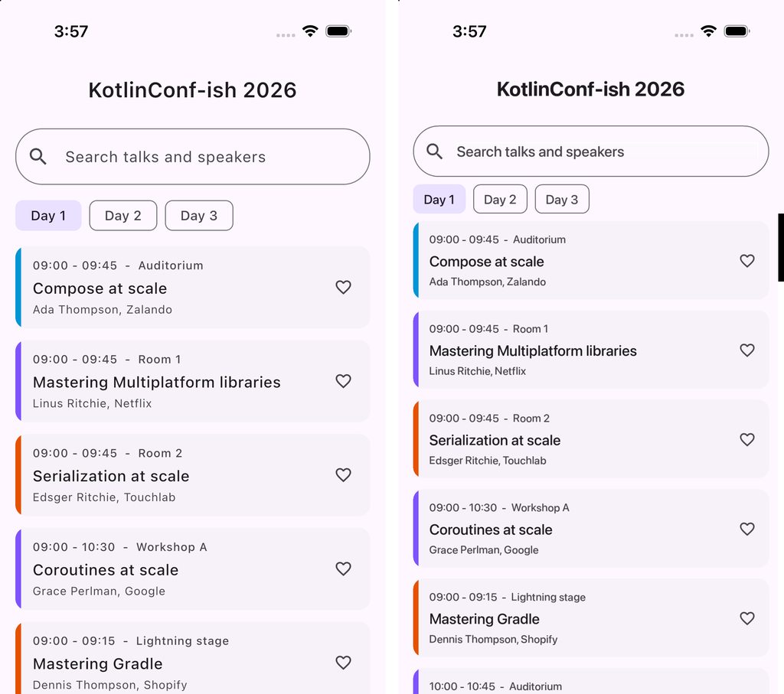Click '09:00 - 10:30 - Workshop A' in left screen
Screen dimensions: 784x694
[120, 547]
